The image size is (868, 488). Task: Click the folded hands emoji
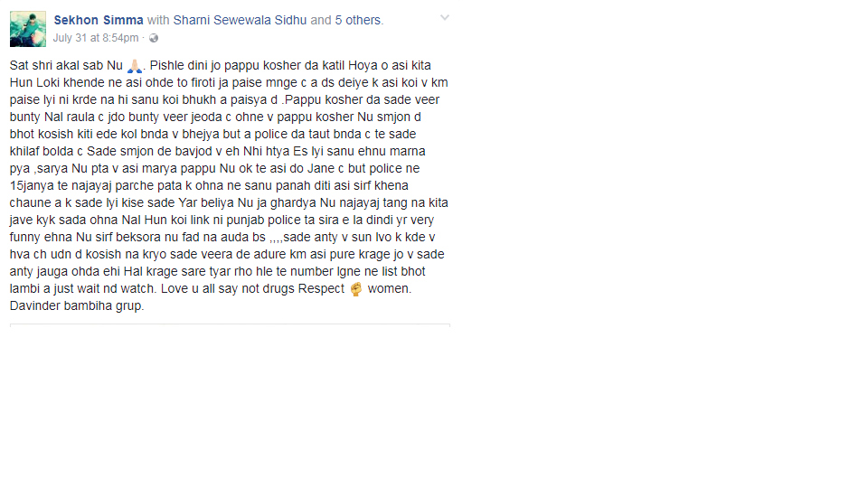135,66
